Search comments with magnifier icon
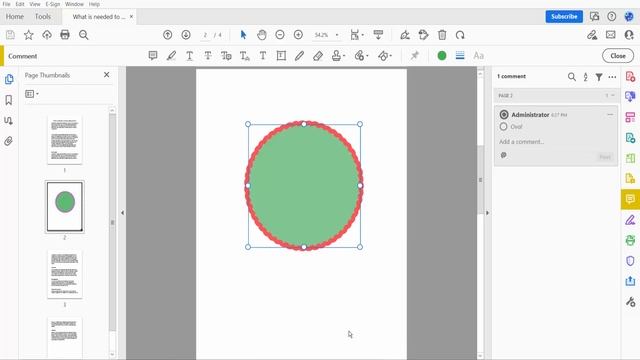The image size is (640, 360). [x=571, y=77]
